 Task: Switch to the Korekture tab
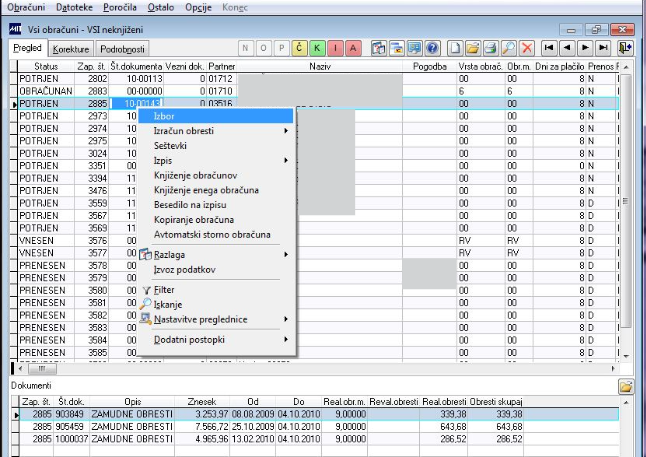click(71, 49)
